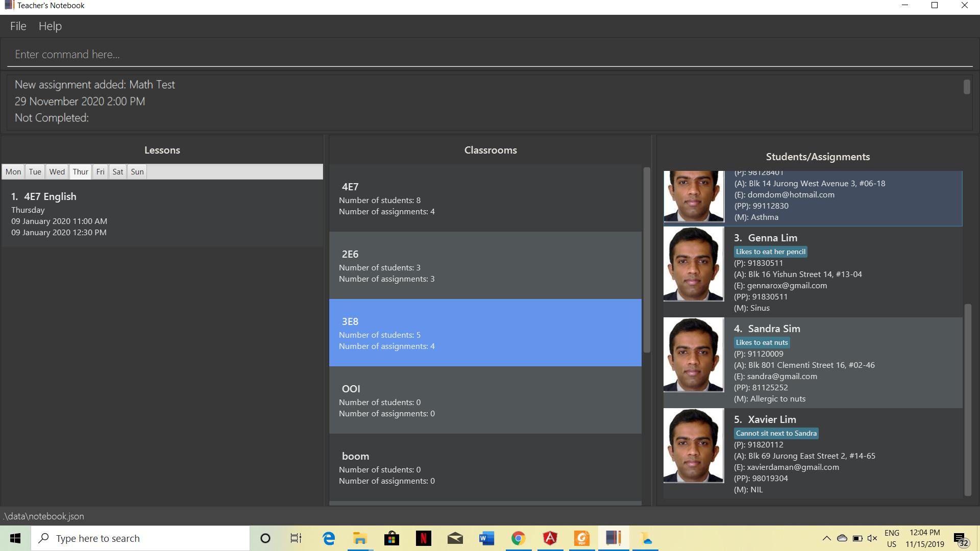Launch Netflix from the taskbar
Viewport: 980px width, 551px height.
pos(423,538)
